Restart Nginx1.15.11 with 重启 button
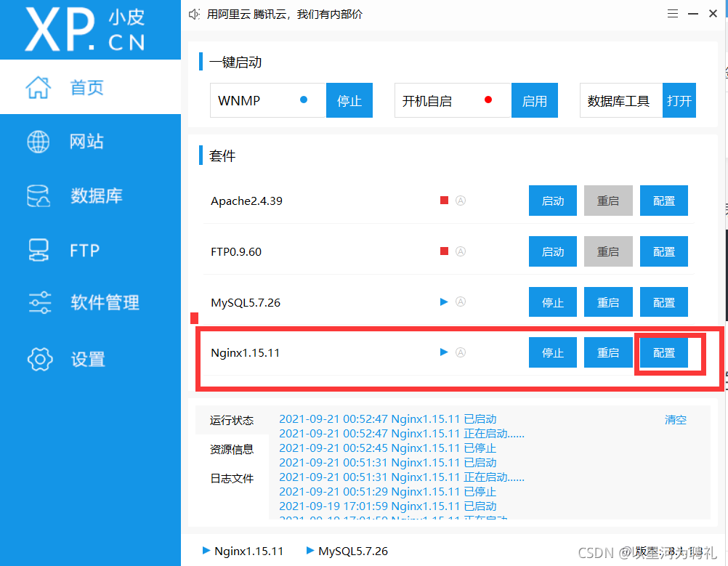Screen dimensions: 728x566 tap(608, 352)
